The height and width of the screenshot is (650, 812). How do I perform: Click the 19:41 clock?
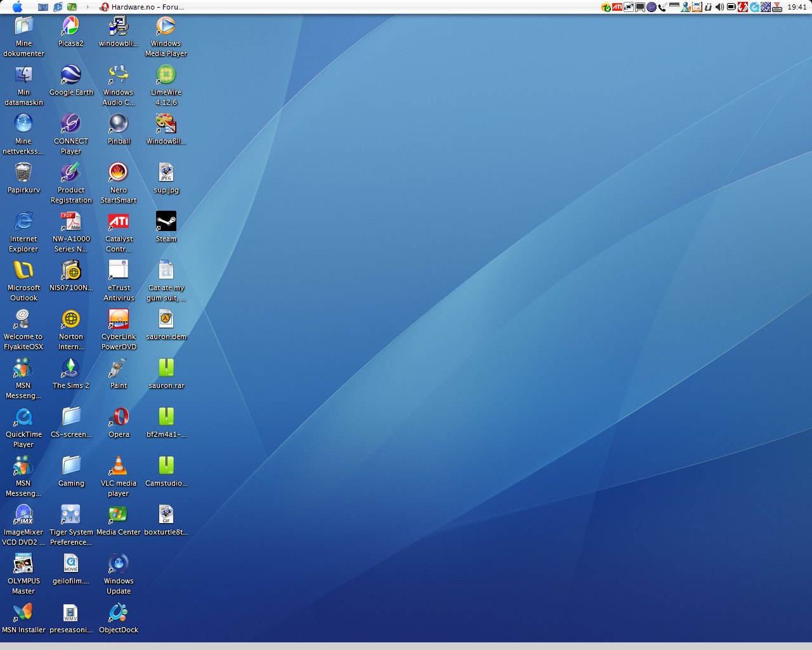(797, 7)
